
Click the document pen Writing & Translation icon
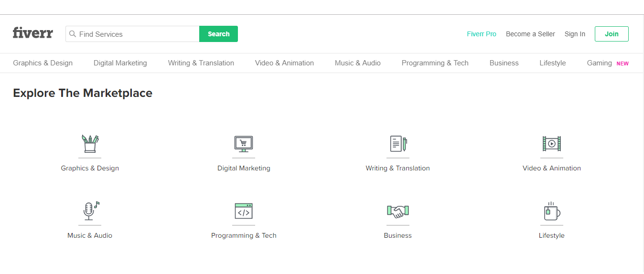coord(398,144)
